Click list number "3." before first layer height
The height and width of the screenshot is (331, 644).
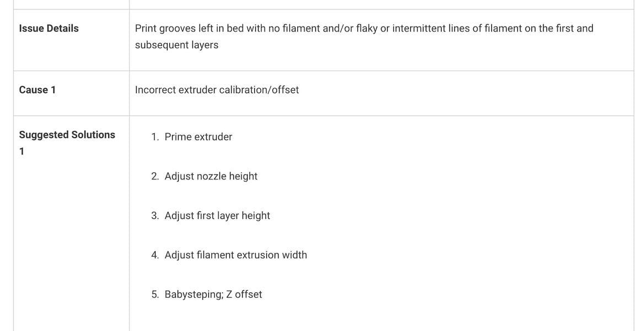coord(155,216)
